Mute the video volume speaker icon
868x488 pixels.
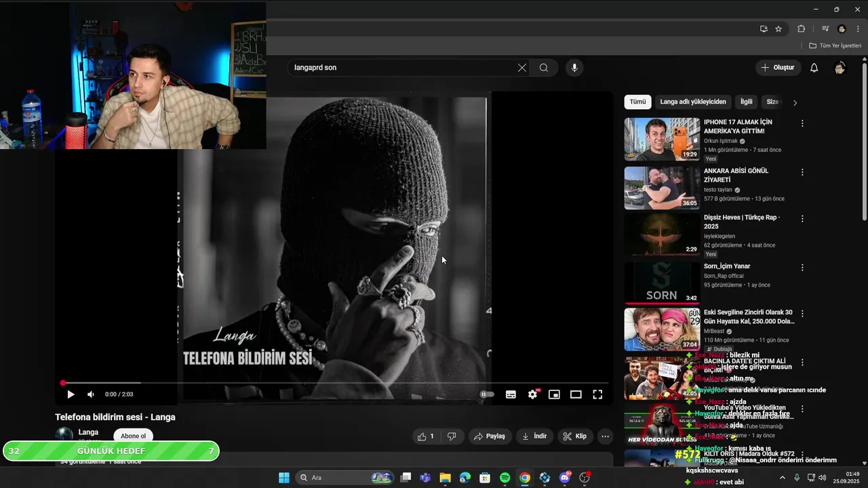point(91,394)
